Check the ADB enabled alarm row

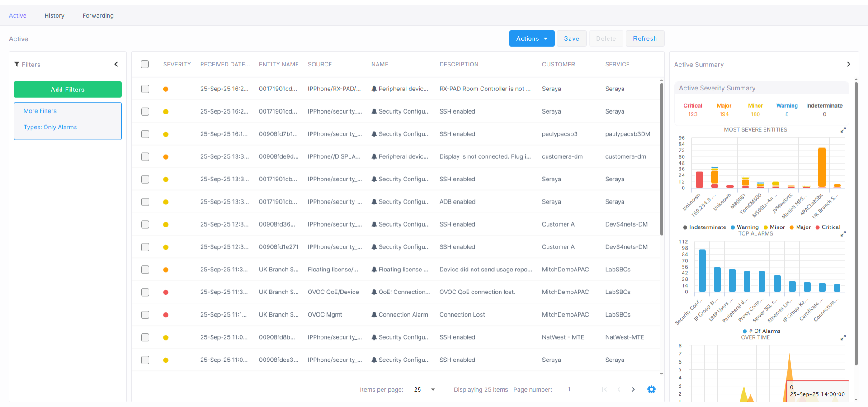145,202
